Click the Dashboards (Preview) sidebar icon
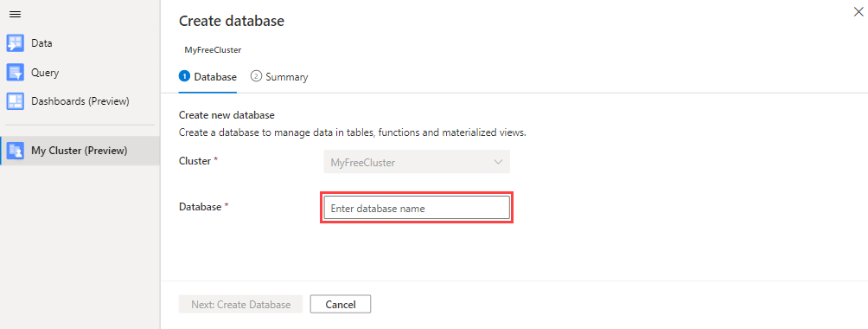 [15, 101]
